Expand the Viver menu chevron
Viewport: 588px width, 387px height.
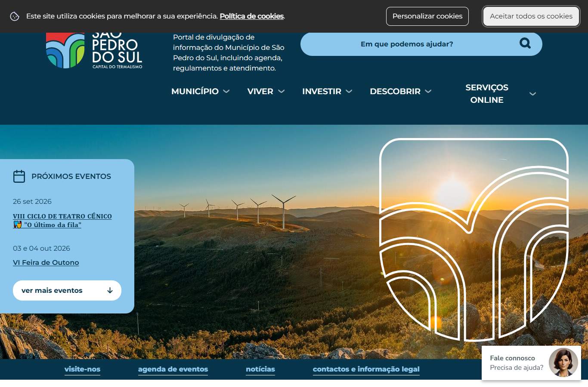tap(281, 91)
